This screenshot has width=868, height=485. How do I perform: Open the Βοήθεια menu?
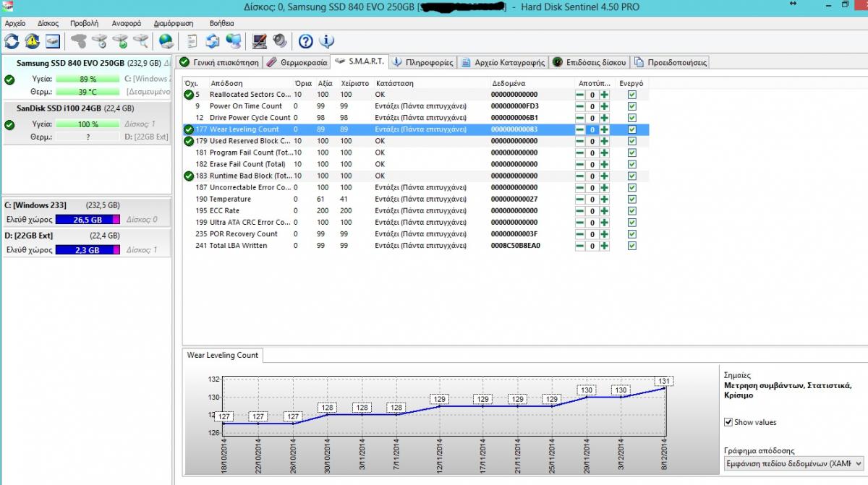221,23
